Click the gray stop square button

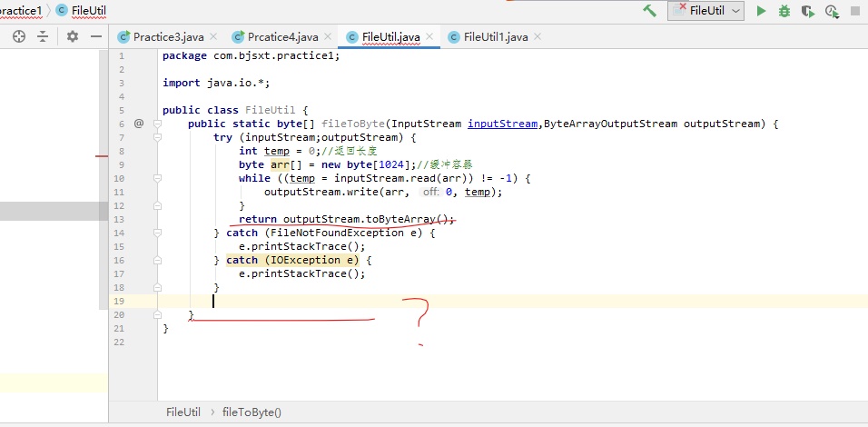(x=854, y=12)
